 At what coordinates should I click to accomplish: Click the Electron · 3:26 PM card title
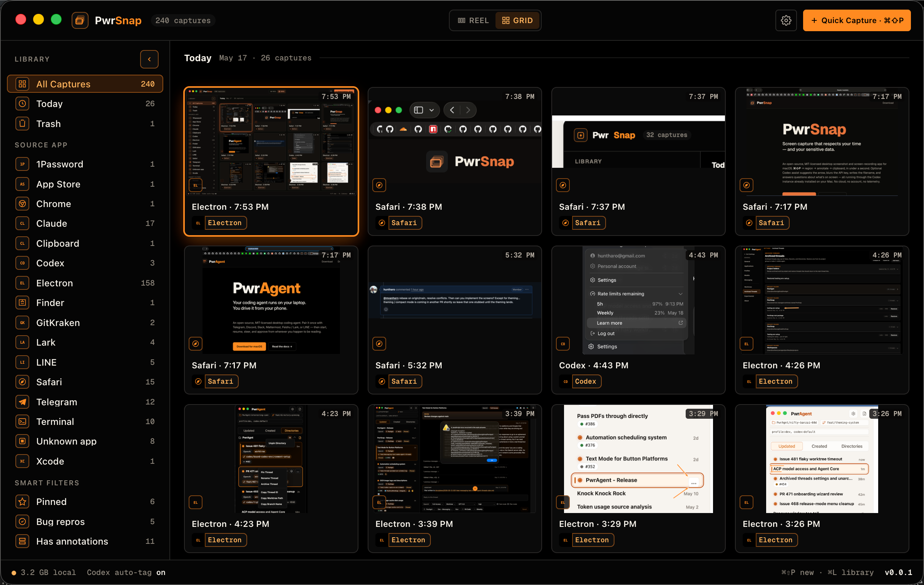781,524
